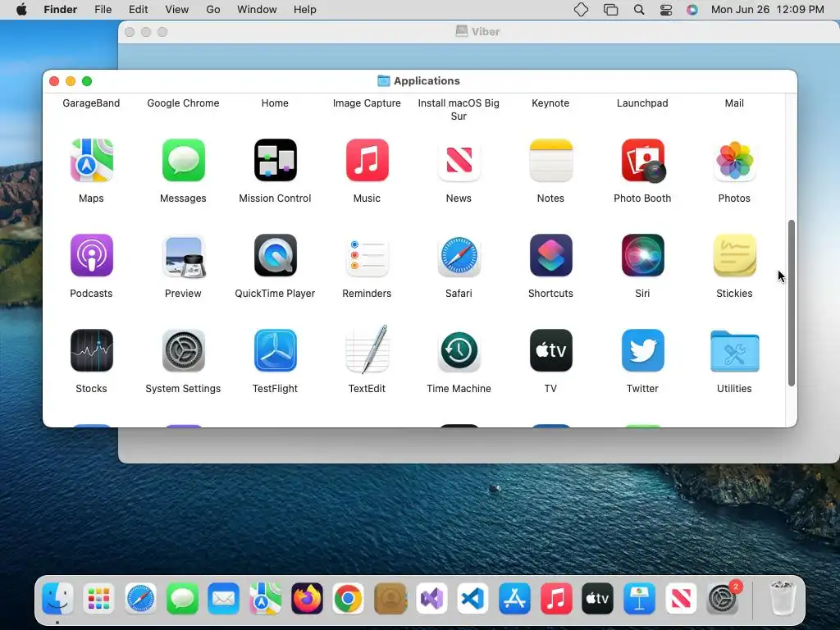Viewport: 840px width, 630px height.
Task: Select the Siri app icon in Applications
Action: (x=643, y=256)
